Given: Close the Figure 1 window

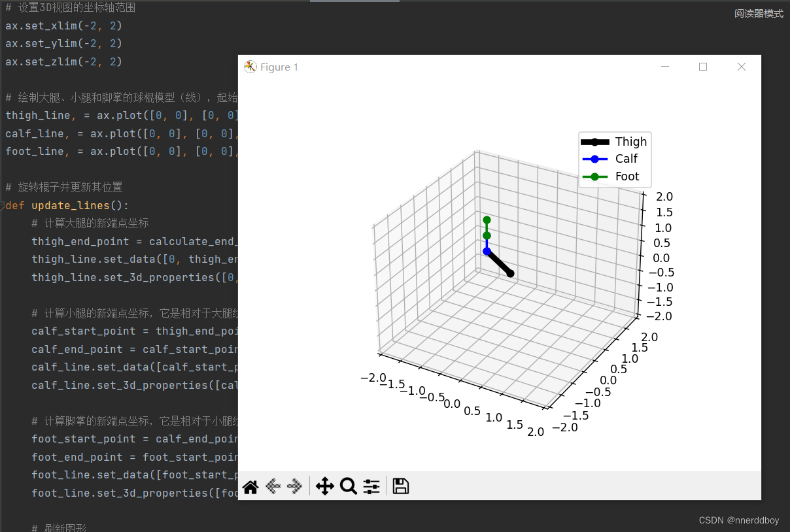Looking at the screenshot, I should [x=742, y=67].
